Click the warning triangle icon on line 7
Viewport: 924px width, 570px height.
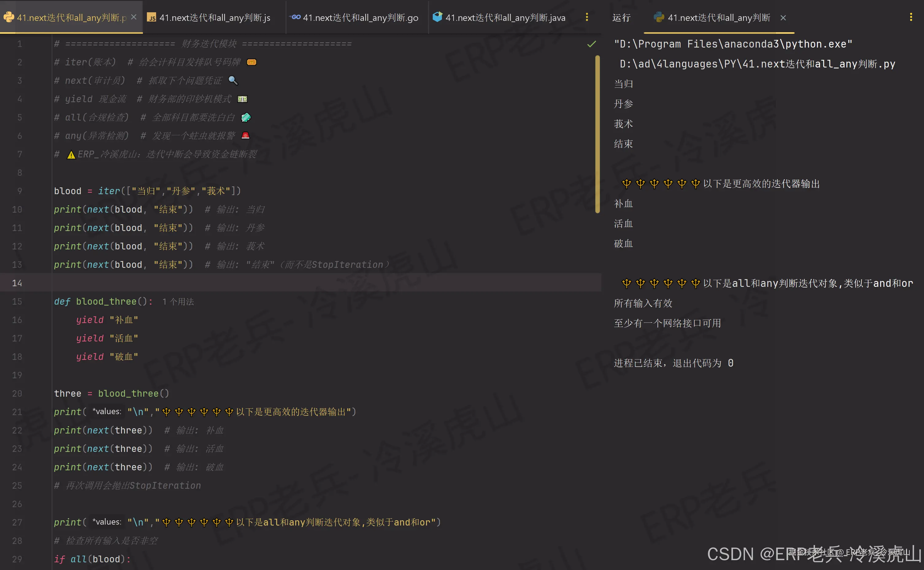pos(71,155)
